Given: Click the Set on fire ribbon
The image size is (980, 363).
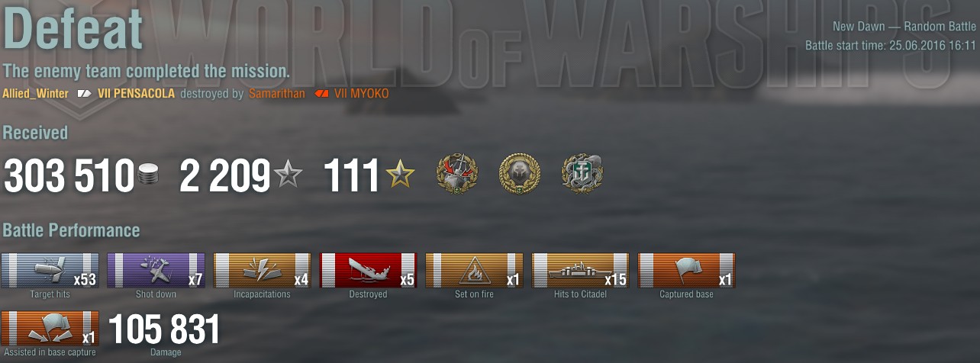Looking at the screenshot, I should point(474,271).
